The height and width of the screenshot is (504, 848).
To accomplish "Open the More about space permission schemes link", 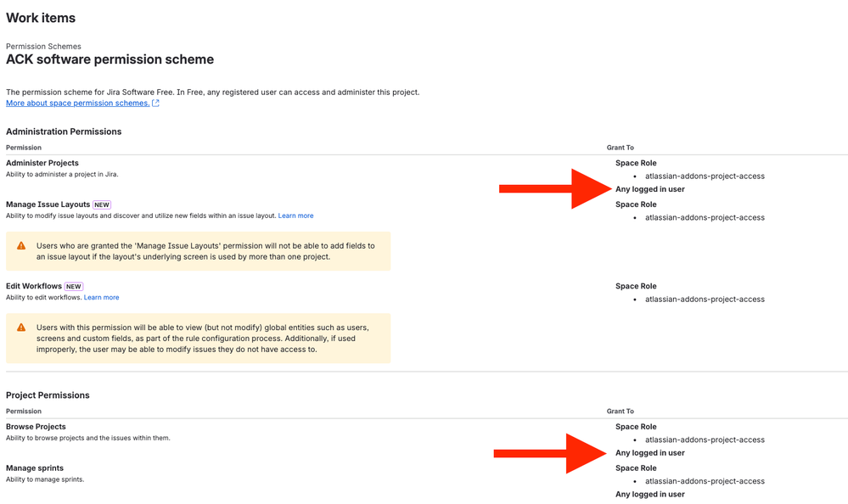I will click(77, 103).
